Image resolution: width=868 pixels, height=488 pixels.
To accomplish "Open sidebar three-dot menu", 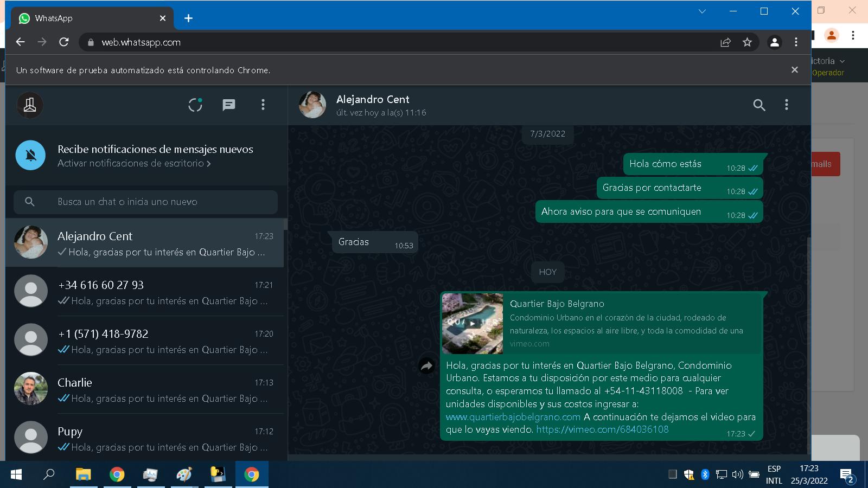I will pyautogui.click(x=263, y=105).
